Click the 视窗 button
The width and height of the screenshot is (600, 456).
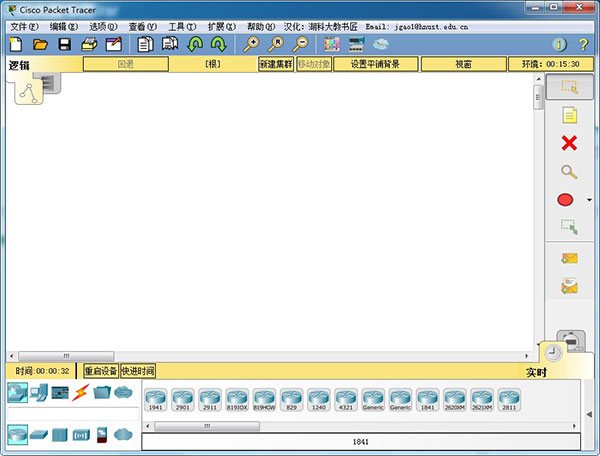tap(463, 64)
